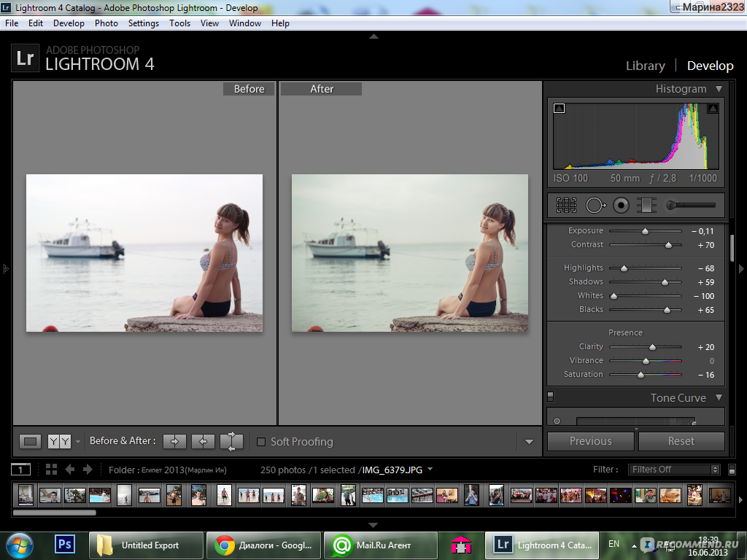The image size is (747, 560).
Task: Enable the Soft Proofing checkbox
Action: coord(261,442)
